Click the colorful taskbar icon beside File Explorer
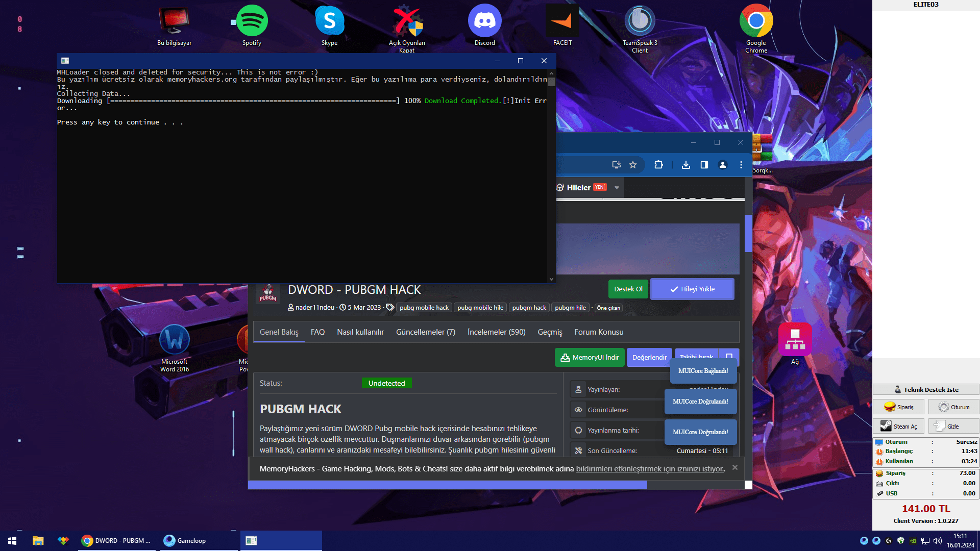 tap(63, 541)
